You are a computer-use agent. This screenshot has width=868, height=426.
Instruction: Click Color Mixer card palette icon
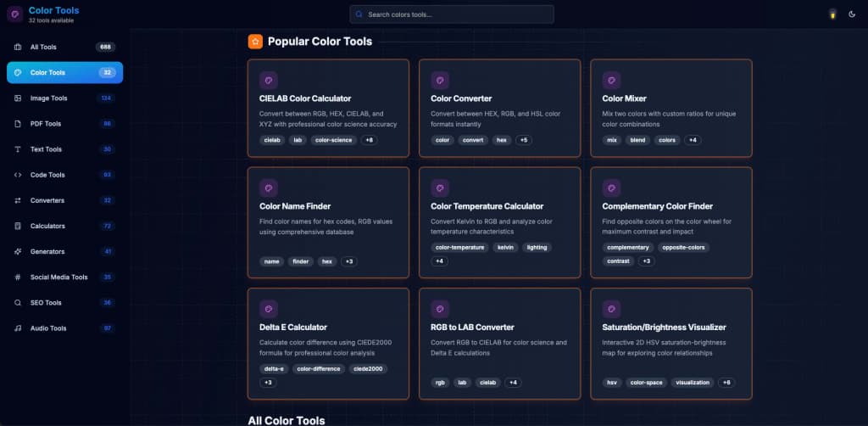coord(612,81)
